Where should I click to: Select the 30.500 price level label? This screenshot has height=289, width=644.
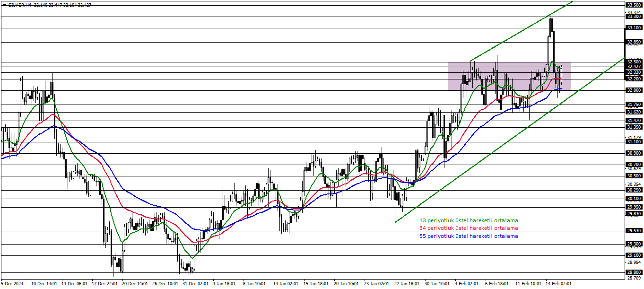coord(634,176)
